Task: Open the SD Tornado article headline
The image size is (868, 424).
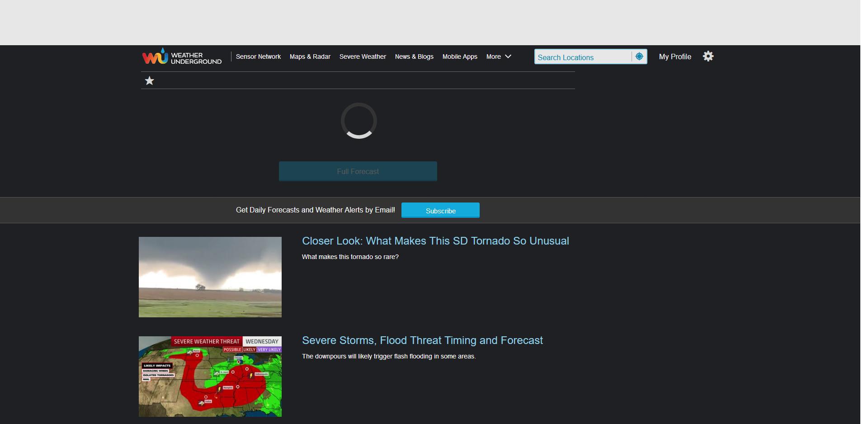Action: click(435, 241)
